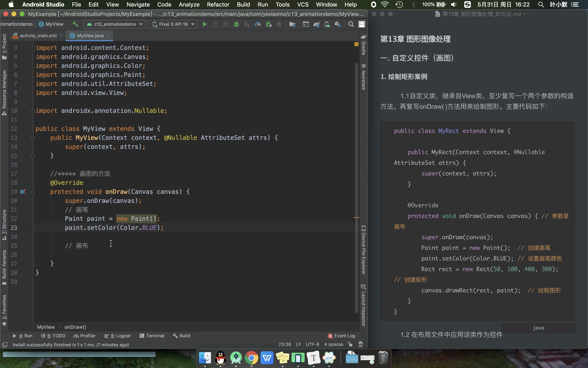Click the yellow warning indicator above scrollbar
This screenshot has width=588, height=368.
(x=356, y=44)
